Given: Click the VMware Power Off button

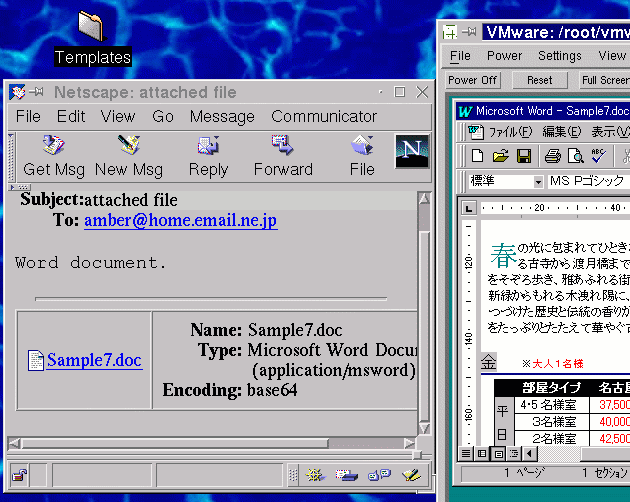Looking at the screenshot, I should coord(472,80).
